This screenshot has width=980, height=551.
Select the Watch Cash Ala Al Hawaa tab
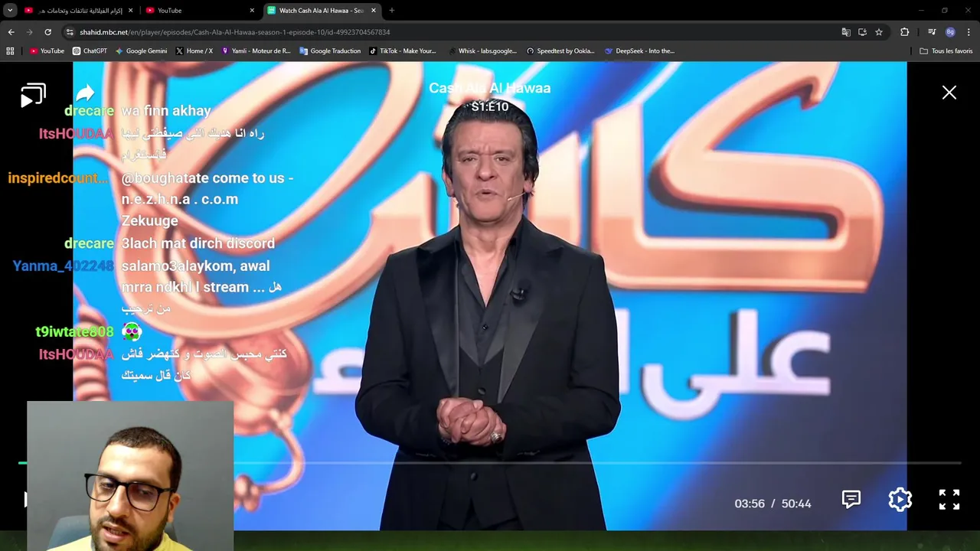pyautogui.click(x=322, y=11)
